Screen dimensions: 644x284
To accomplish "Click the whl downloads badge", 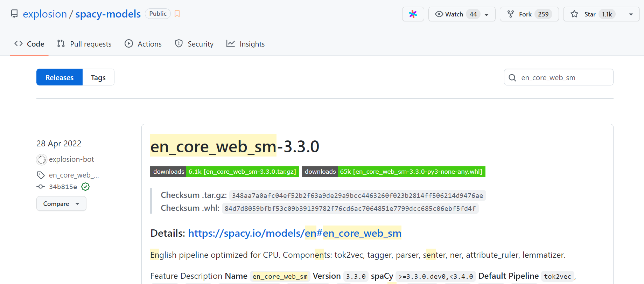I will pos(393,172).
